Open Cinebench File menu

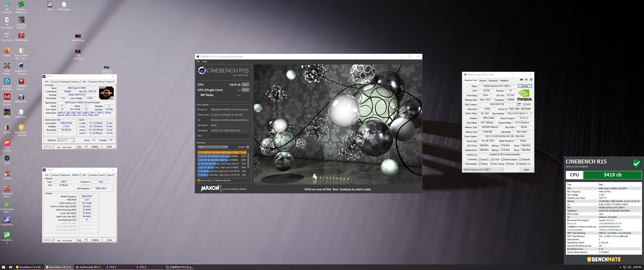(x=198, y=62)
